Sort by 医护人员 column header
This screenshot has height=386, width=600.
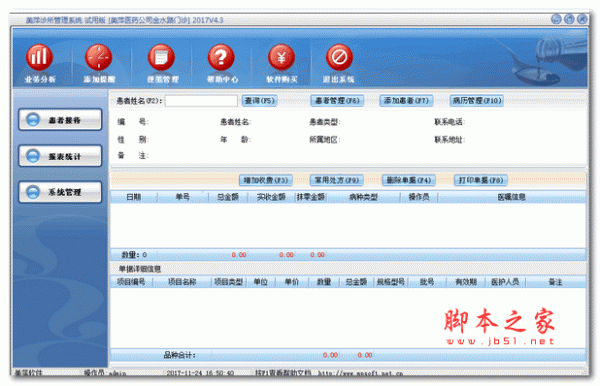pos(505,282)
